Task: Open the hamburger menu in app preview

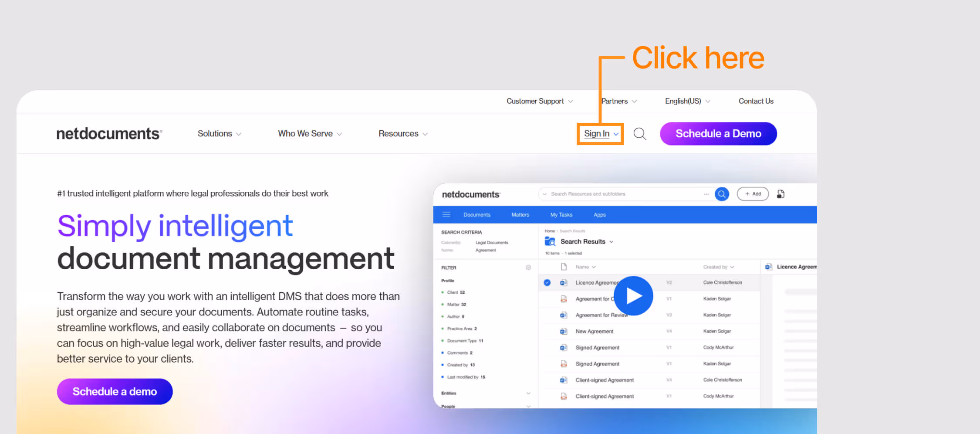Action: coord(446,214)
